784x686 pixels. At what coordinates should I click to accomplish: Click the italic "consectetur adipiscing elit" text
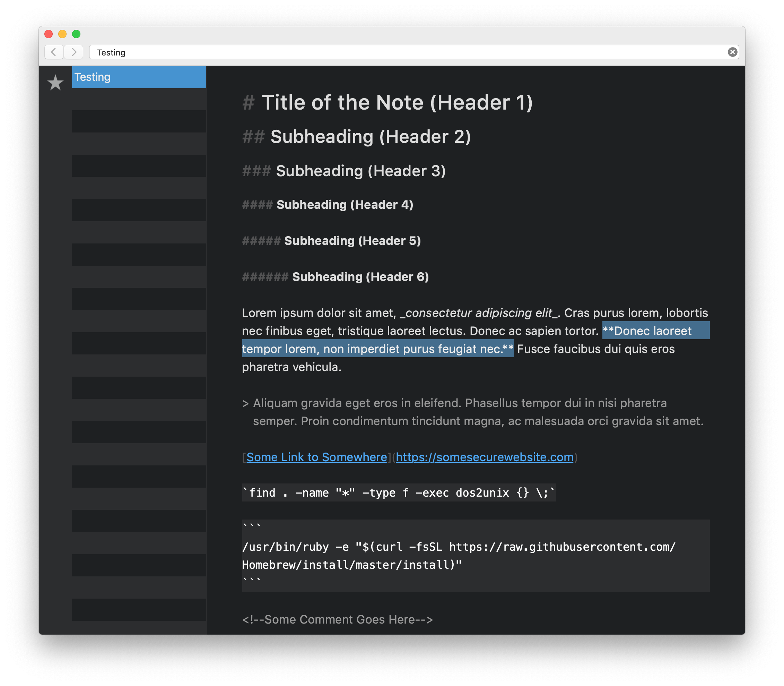[x=478, y=313]
